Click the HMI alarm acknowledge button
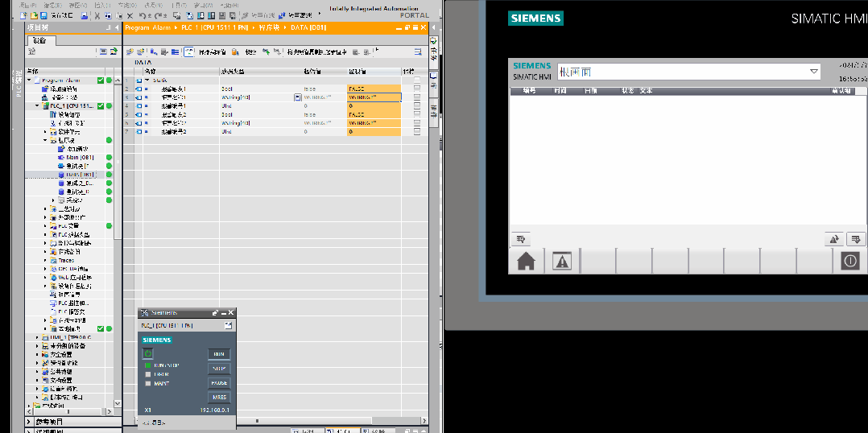Viewport: 868px width, 433px height. click(856, 239)
